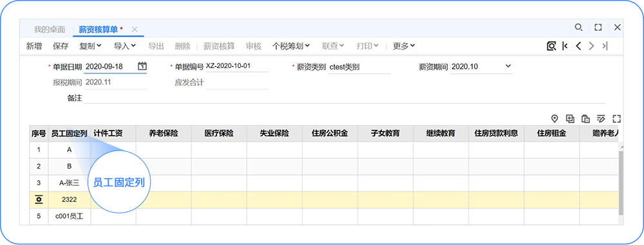Click the 住房贷款利息 column header

coord(496,133)
